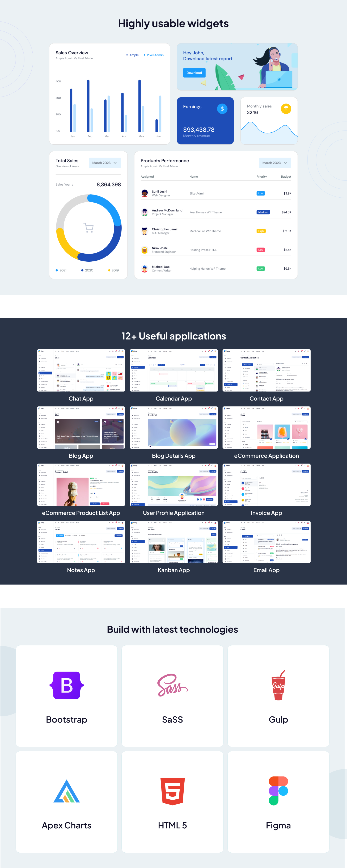347x868 pixels.
Task: Click the Download button in the report banner
Action: coord(194,73)
